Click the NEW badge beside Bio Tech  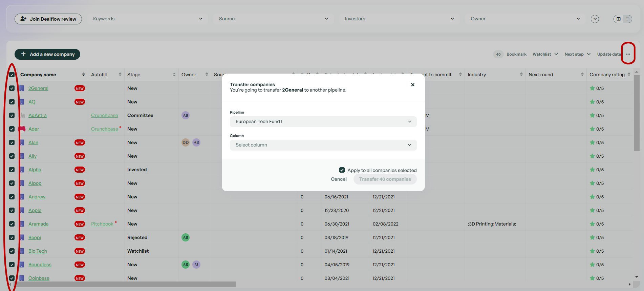click(80, 251)
